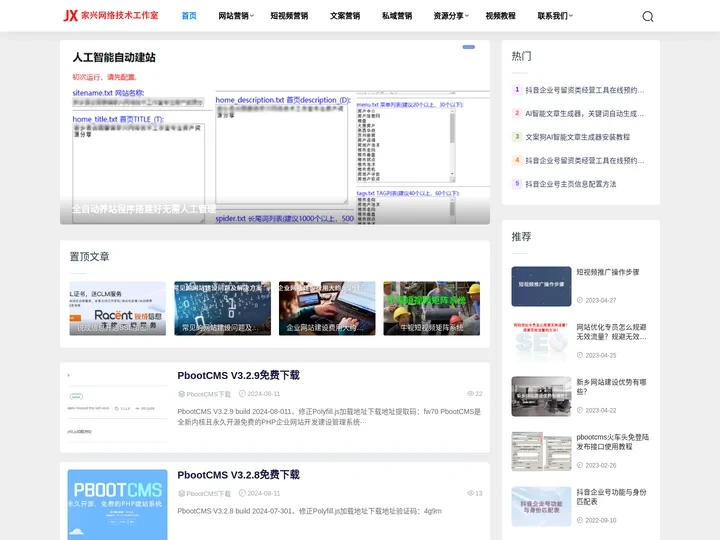The height and width of the screenshot is (540, 720).
Task: Click the clock icon in the PbootCMS V3.2.9 post meta
Action: click(242, 394)
